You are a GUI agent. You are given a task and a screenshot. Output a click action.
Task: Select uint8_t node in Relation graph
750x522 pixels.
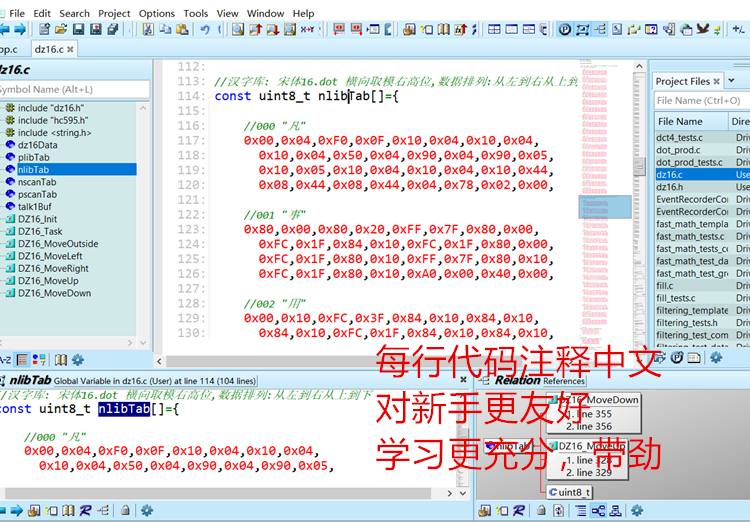click(570, 492)
